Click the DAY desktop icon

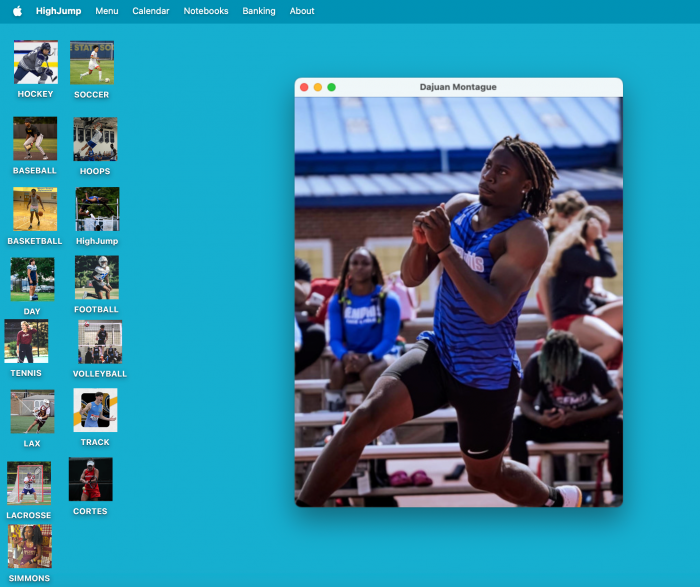point(32,279)
